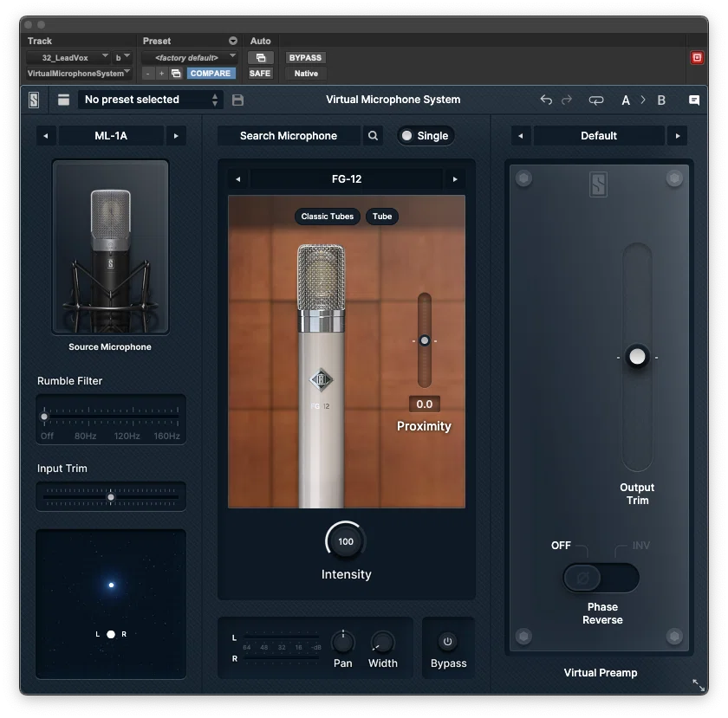Open the No preset selected dropdown
This screenshot has width=728, height=718.
click(152, 100)
